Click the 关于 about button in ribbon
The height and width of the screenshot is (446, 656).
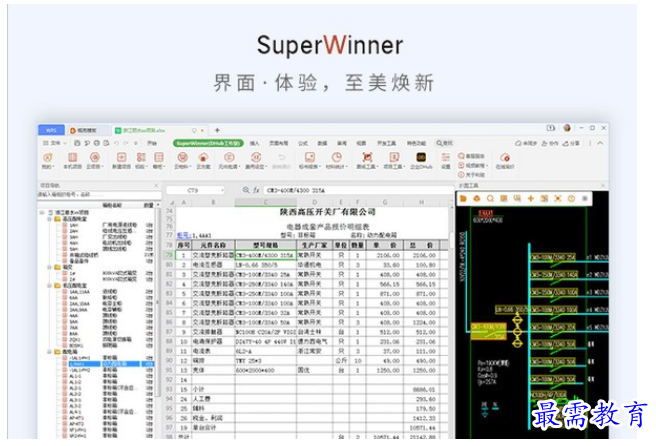(472, 175)
